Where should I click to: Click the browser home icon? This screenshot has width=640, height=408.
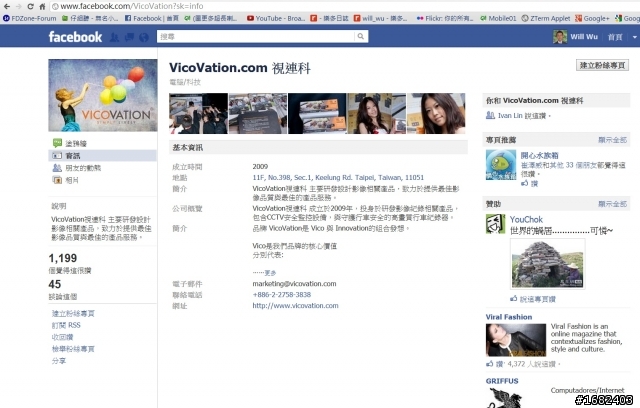(x=42, y=7)
